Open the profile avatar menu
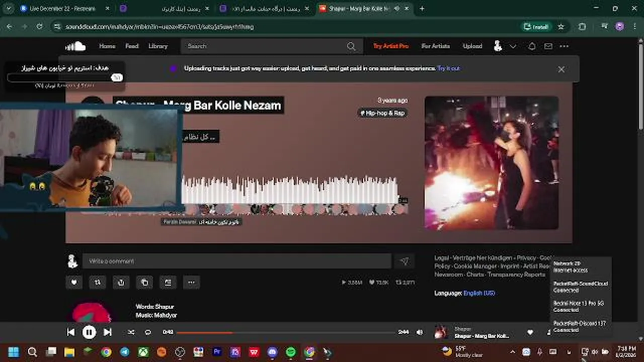The height and width of the screenshot is (362, 644). point(498,46)
